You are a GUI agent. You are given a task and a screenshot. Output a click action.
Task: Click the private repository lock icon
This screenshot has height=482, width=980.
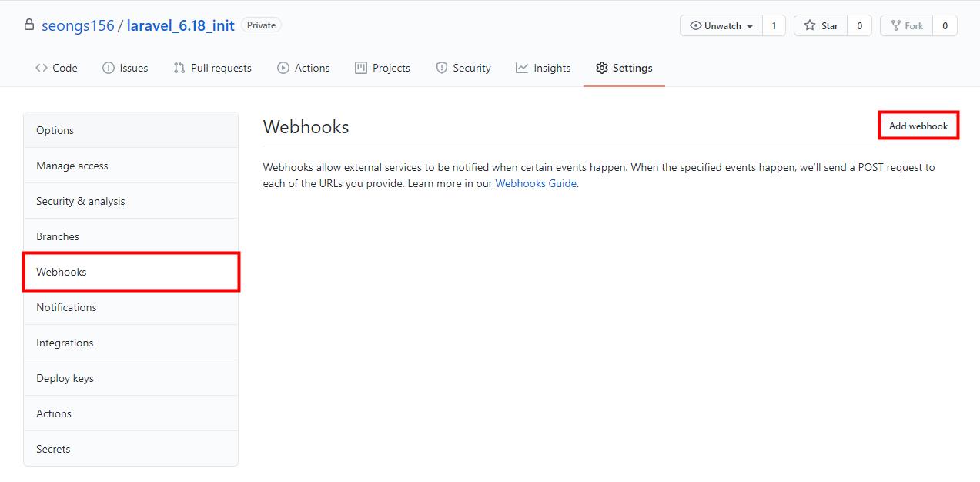click(x=29, y=25)
